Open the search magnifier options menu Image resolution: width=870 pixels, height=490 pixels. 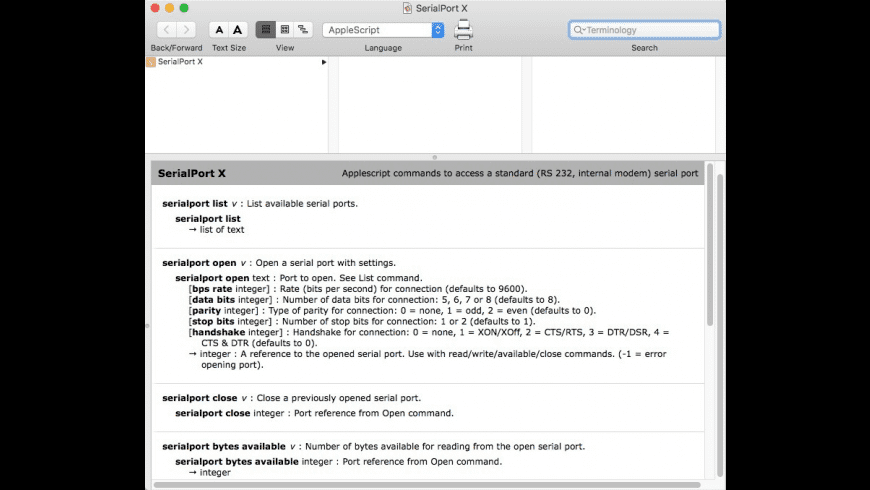[579, 30]
